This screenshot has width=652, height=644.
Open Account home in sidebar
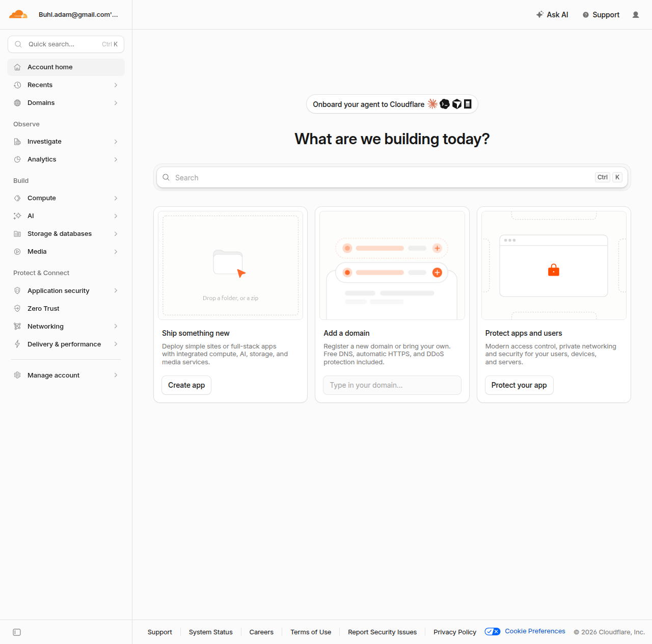point(66,67)
